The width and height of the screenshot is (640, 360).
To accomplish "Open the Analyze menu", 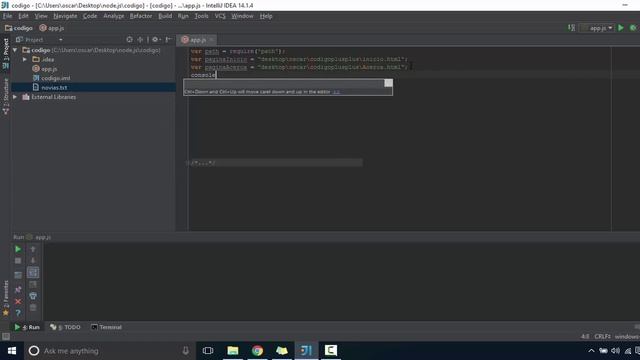I will pos(113,16).
